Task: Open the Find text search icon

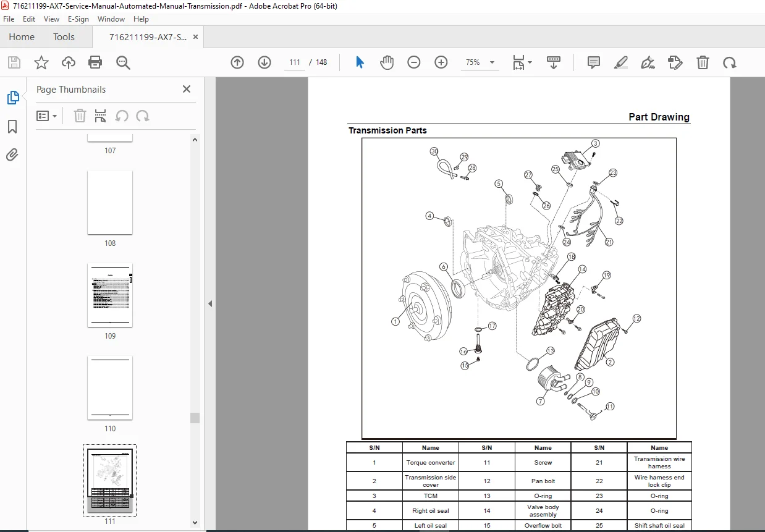Action: 123,62
